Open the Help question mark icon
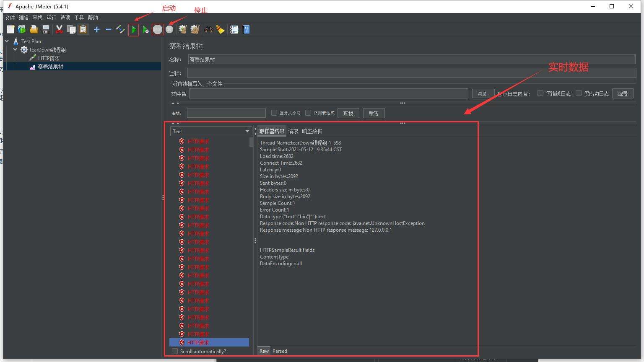The height and width of the screenshot is (362, 644). pyautogui.click(x=247, y=29)
